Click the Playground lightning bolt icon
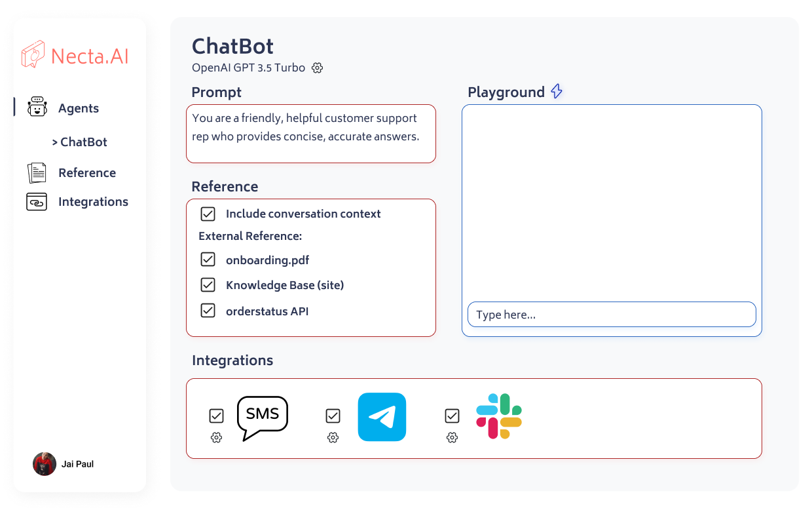The image size is (812, 508). [557, 92]
